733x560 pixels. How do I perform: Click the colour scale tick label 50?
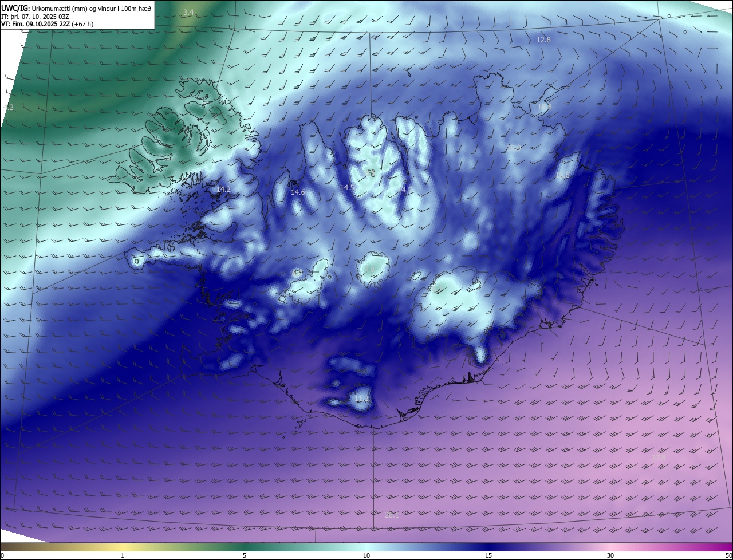728,555
